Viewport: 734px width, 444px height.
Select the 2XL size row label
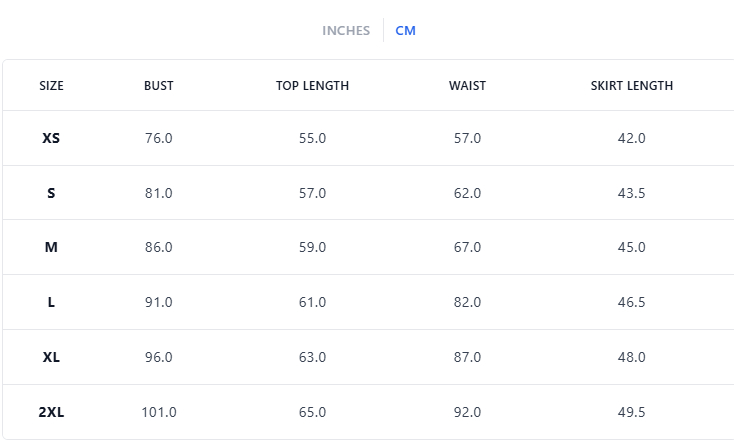point(51,412)
